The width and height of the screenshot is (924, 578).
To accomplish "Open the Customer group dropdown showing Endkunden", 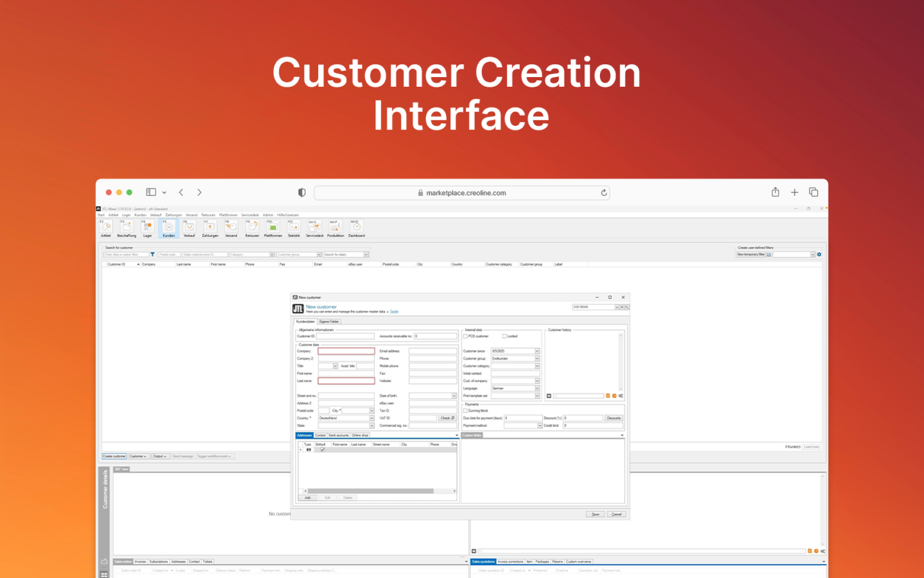I will (x=537, y=359).
